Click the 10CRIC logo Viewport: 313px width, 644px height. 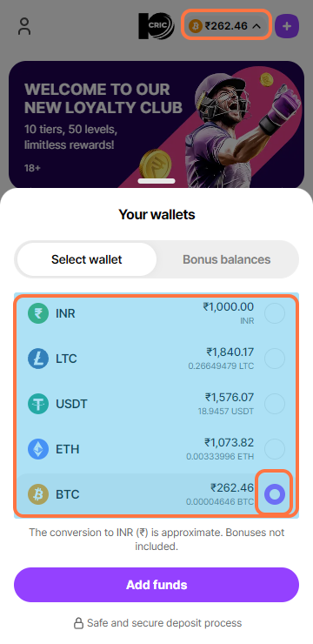(156, 26)
